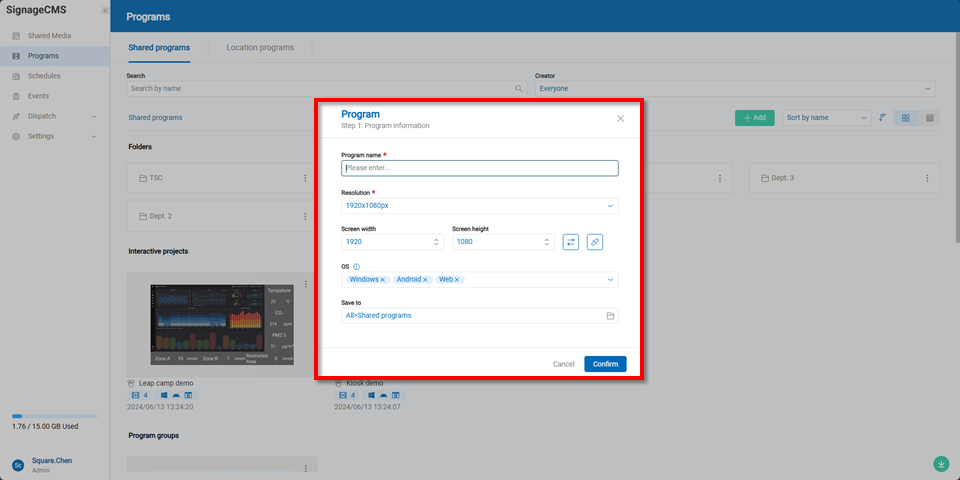Cancel the program creation dialog
Screen dimensions: 960x480
[x=564, y=364]
